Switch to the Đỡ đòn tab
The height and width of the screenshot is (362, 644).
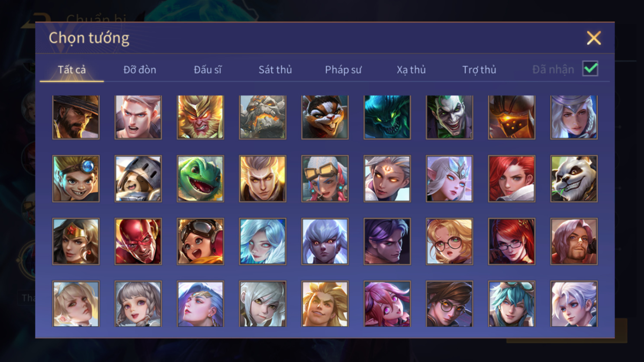click(x=140, y=70)
